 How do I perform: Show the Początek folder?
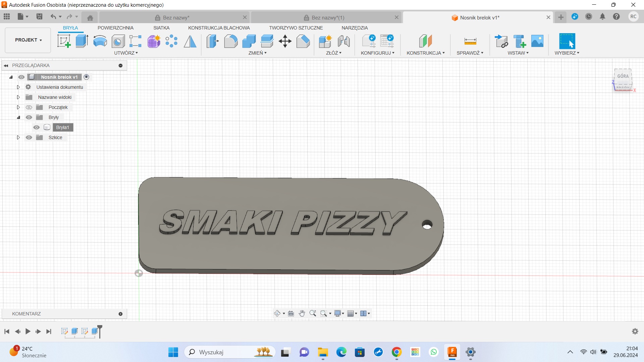(29, 107)
